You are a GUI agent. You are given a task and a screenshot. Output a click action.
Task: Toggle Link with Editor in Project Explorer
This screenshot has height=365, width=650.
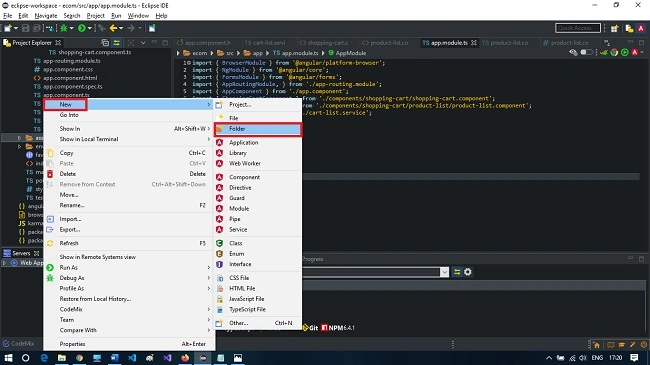(x=117, y=43)
